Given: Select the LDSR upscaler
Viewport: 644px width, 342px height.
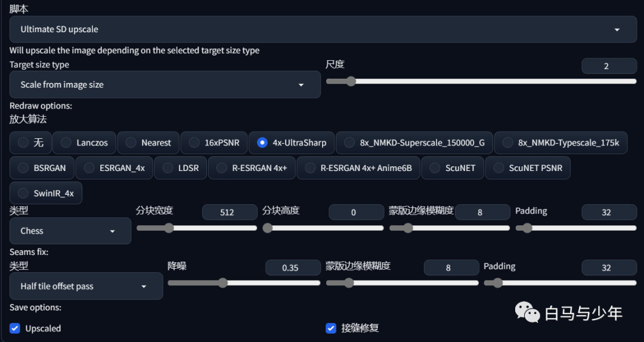Looking at the screenshot, I should tap(180, 168).
